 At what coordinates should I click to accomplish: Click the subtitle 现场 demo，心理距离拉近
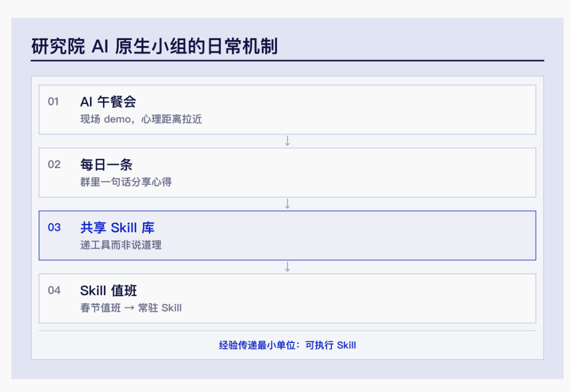pyautogui.click(x=141, y=119)
